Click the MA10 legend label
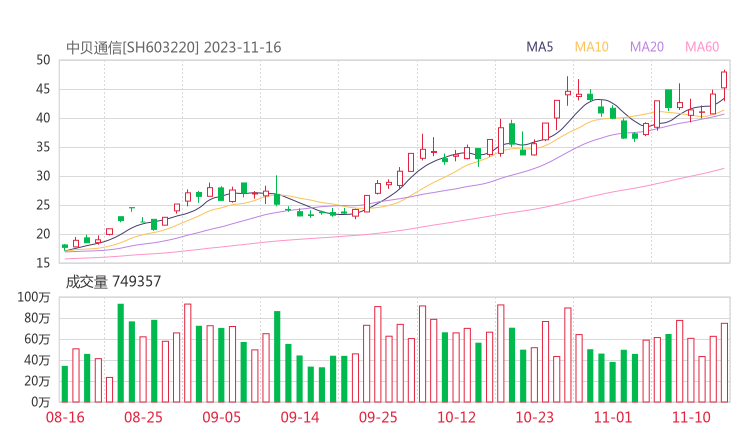Viewport: 740px width, 440px height. 591,47
